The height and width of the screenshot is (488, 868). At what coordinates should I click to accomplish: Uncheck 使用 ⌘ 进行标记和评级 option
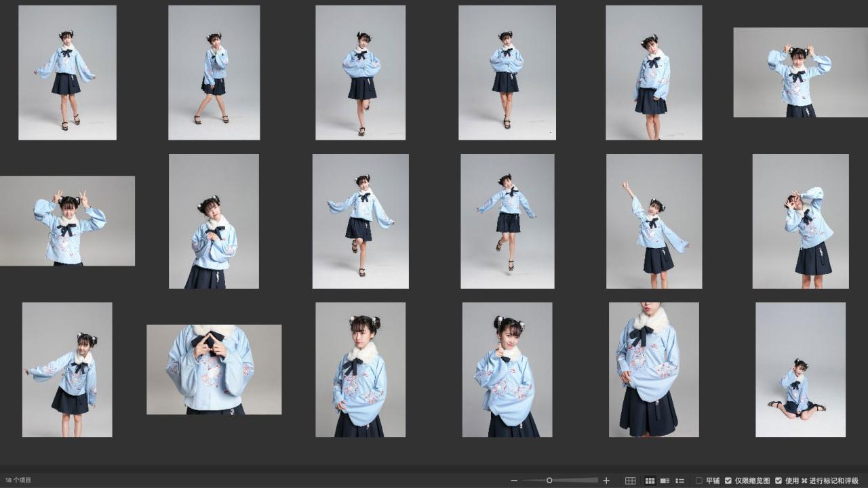click(778, 481)
